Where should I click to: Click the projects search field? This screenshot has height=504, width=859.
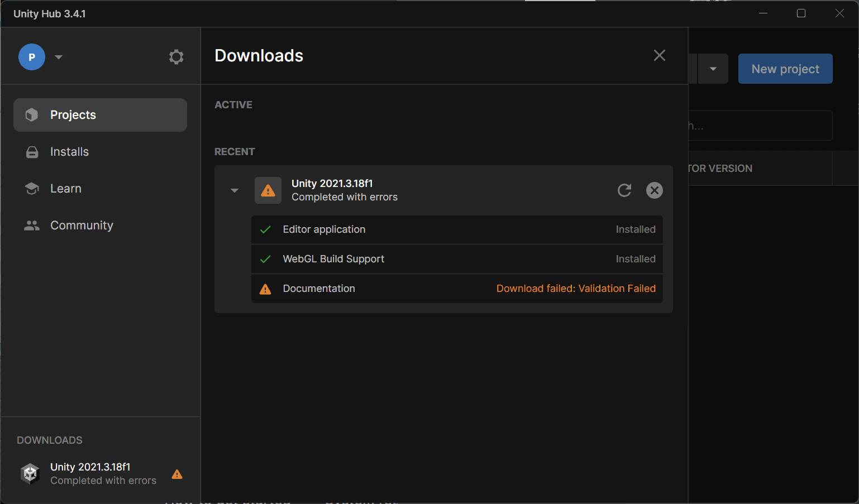[x=760, y=126]
